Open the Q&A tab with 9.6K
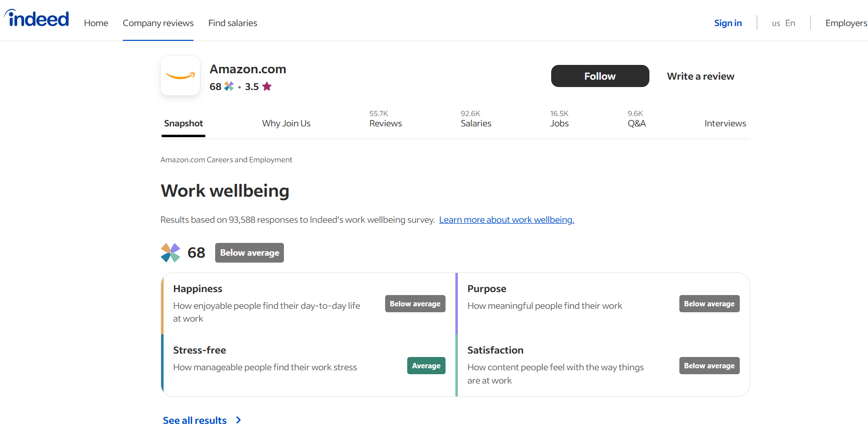Image resolution: width=868 pixels, height=446 pixels. (637, 119)
